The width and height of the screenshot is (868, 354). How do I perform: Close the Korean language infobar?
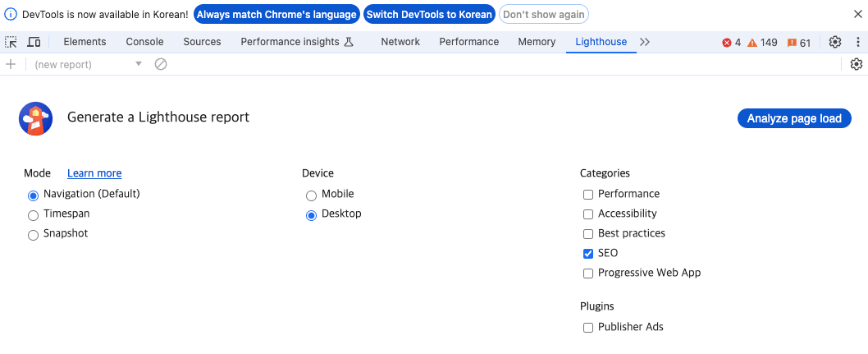pos(857,15)
